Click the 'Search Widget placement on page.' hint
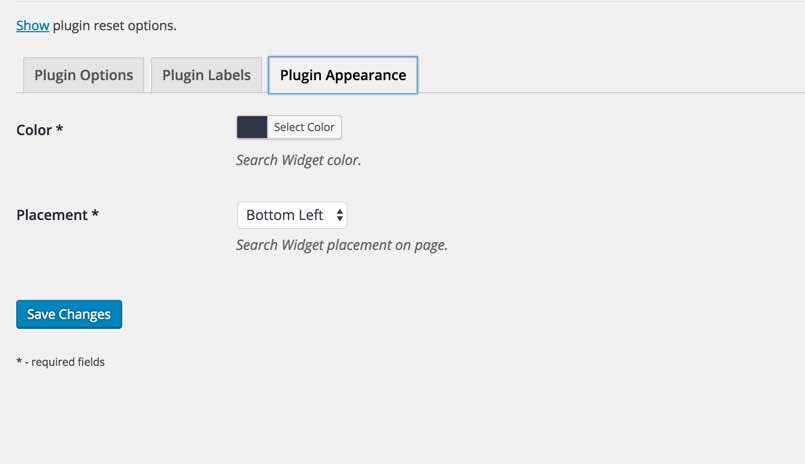 (342, 245)
